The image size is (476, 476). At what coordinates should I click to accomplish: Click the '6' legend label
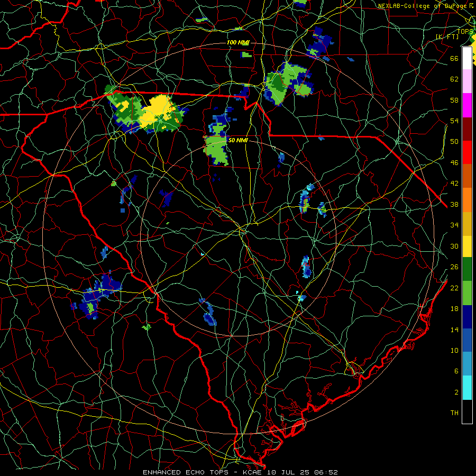tap(456, 371)
